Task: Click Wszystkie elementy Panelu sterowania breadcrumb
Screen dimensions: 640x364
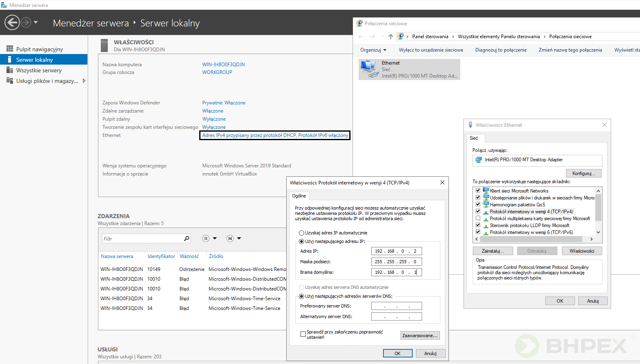Action: (499, 37)
